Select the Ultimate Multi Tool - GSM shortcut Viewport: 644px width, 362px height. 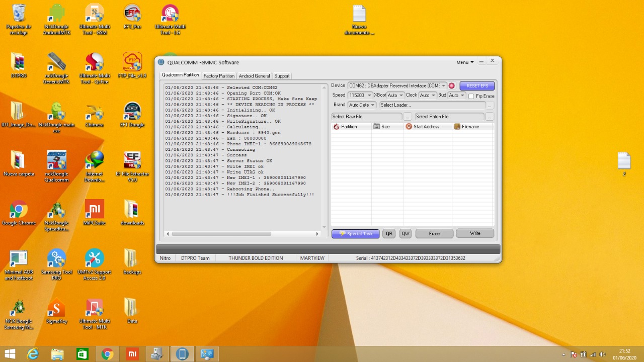pos(95,20)
